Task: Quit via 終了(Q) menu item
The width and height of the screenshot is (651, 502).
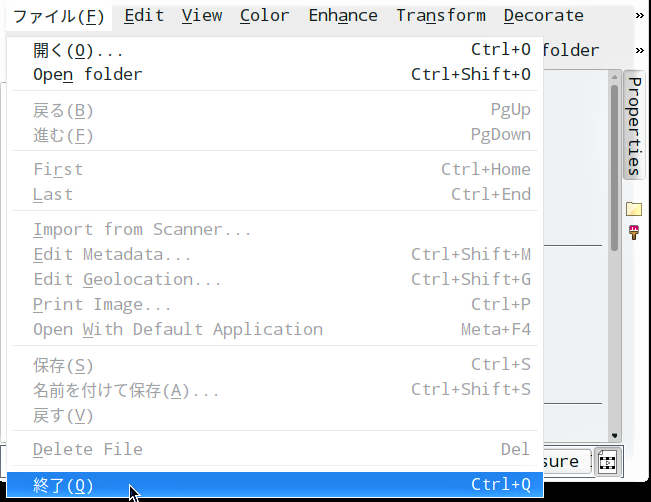Action: click(275, 485)
